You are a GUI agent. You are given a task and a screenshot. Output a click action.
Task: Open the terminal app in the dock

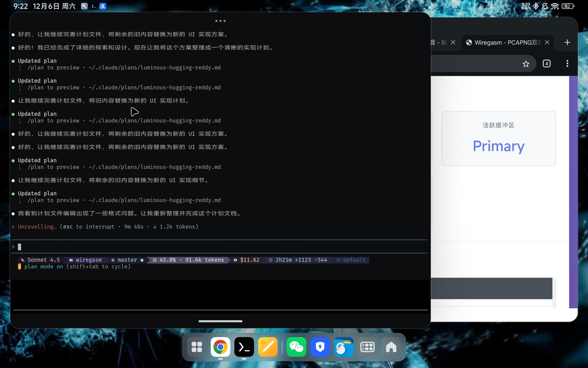pos(244,347)
